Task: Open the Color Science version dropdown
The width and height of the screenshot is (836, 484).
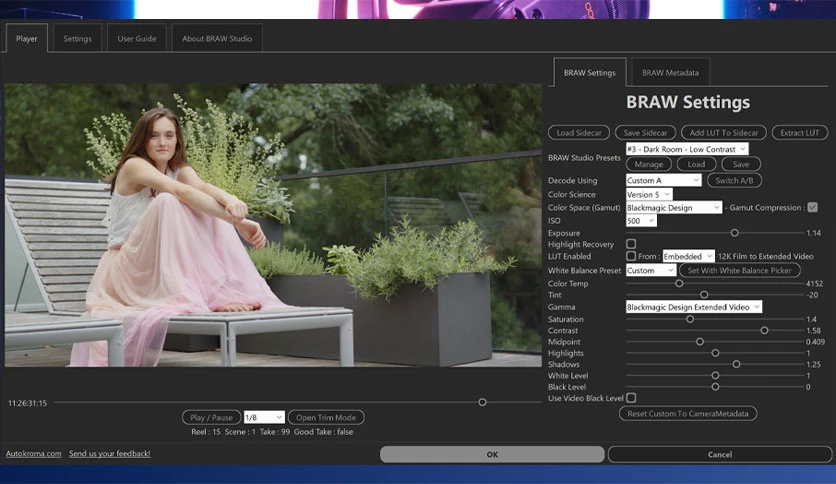Action: 649,194
